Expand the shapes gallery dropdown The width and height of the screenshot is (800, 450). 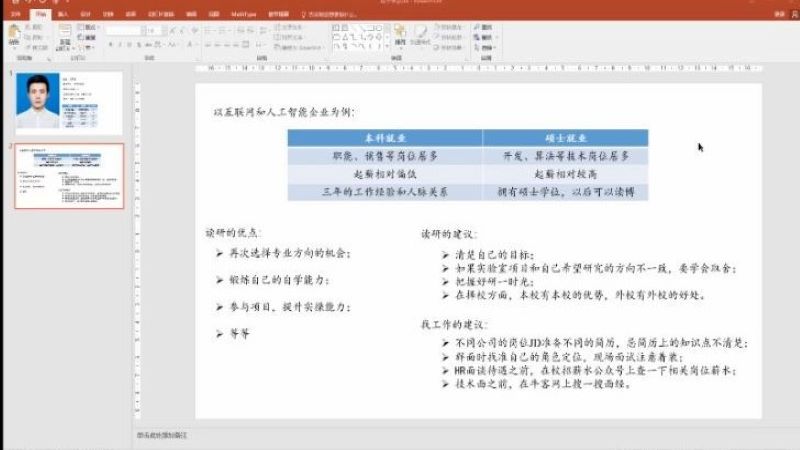click(x=387, y=46)
